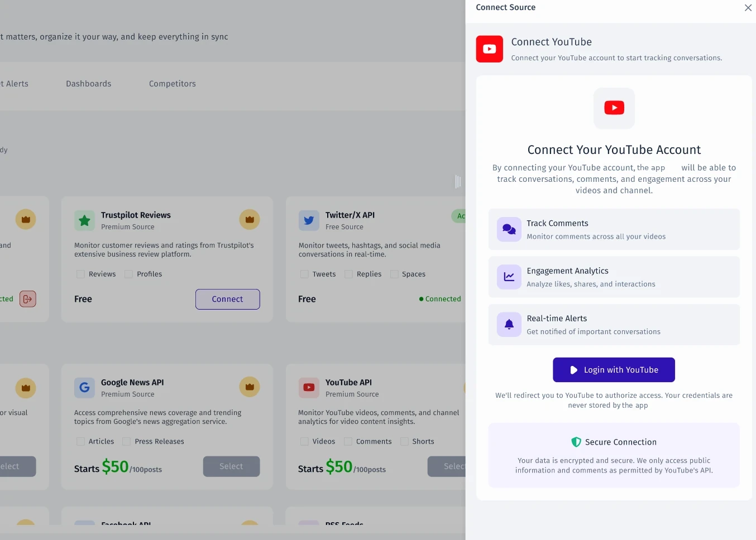
Task: Click Login with YouTube button
Action: [614, 370]
